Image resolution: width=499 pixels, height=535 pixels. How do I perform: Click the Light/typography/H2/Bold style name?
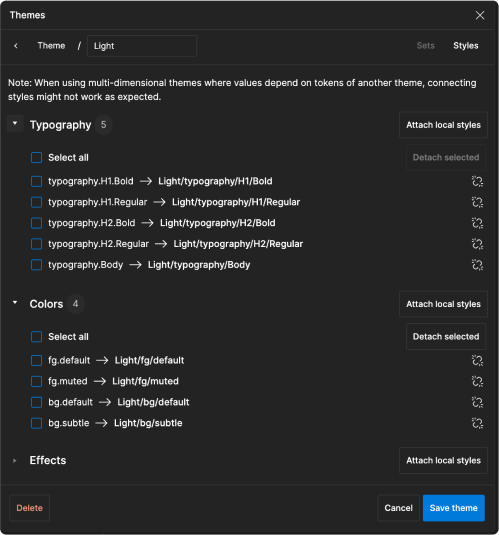click(x=218, y=223)
